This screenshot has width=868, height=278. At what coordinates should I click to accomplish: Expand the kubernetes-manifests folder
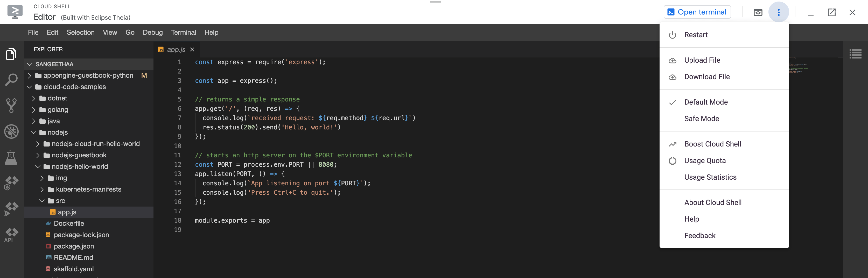point(42,189)
